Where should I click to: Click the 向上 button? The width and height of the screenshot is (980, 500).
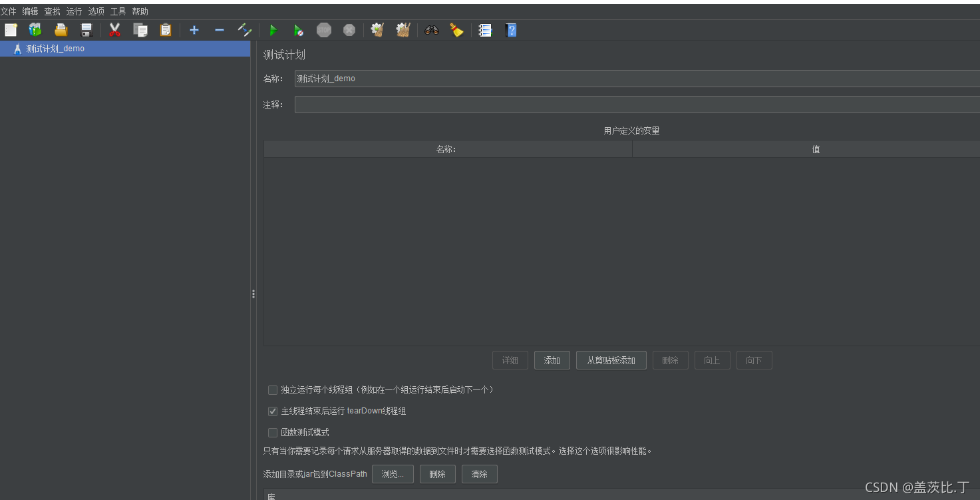coord(713,360)
